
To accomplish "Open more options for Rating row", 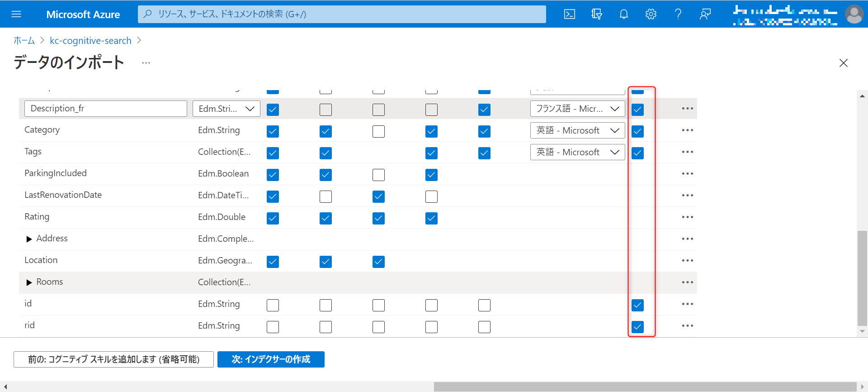I will (x=688, y=217).
